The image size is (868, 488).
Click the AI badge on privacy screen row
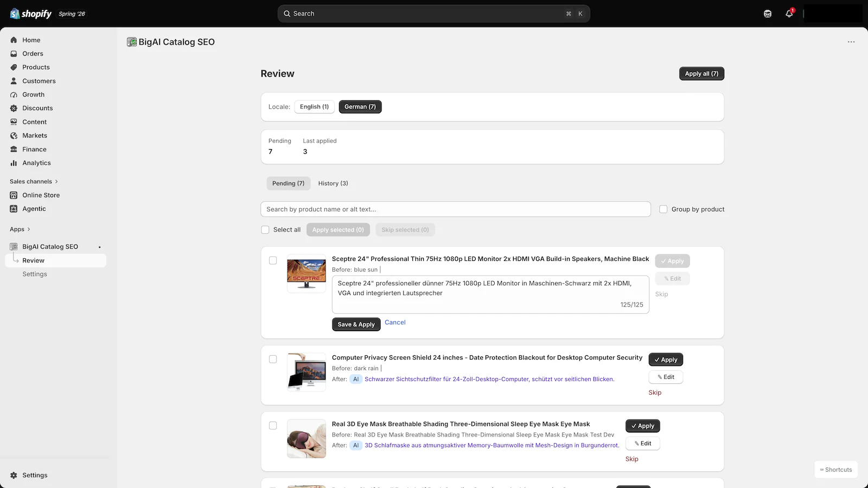tap(356, 379)
